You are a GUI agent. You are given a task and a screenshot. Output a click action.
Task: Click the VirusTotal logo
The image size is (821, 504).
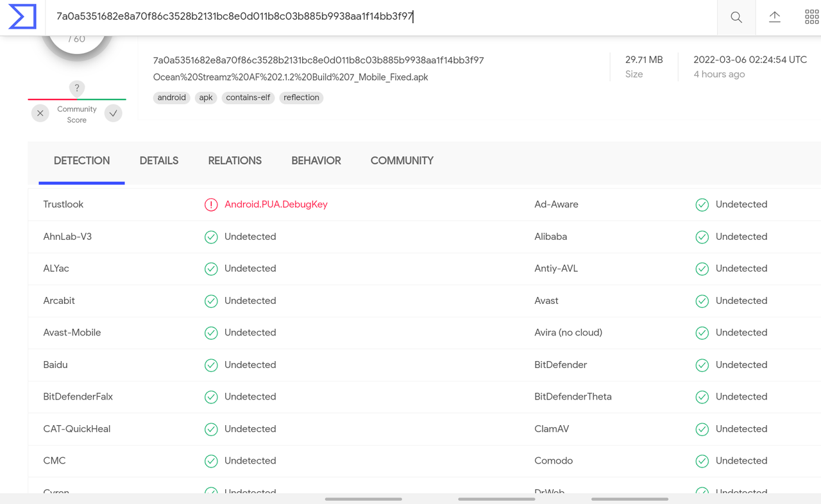click(22, 17)
